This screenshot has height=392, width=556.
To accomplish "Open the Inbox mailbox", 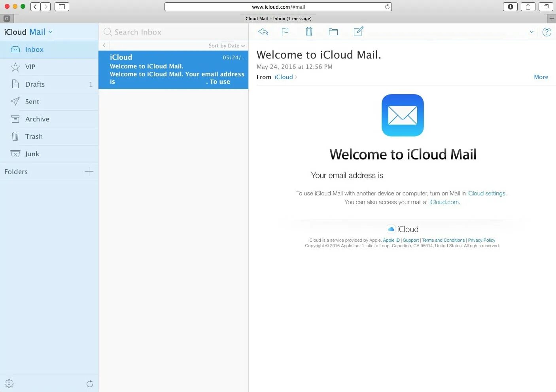I will pos(49,49).
